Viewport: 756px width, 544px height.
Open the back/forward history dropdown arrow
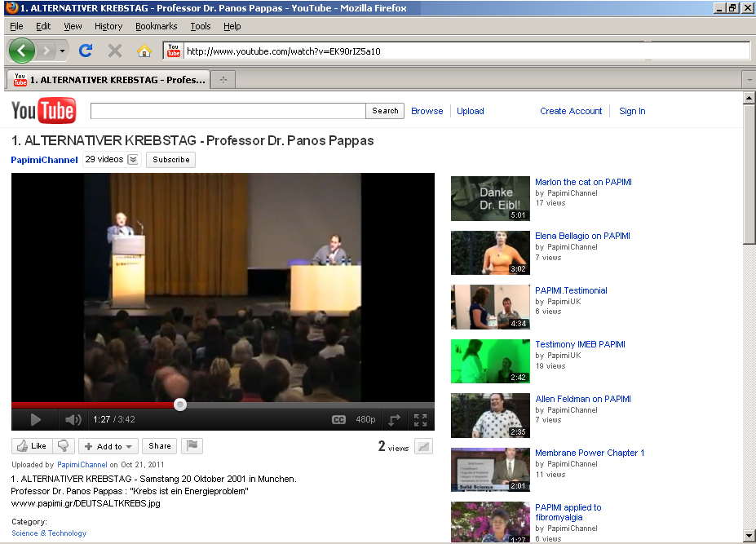(x=62, y=50)
